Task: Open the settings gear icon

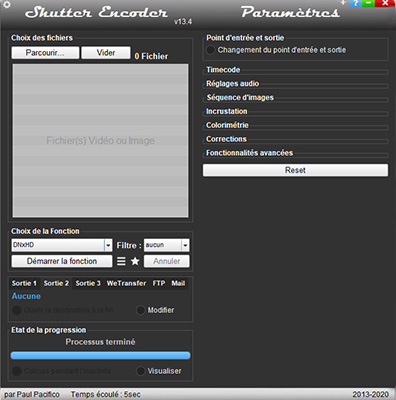Action: point(7,5)
